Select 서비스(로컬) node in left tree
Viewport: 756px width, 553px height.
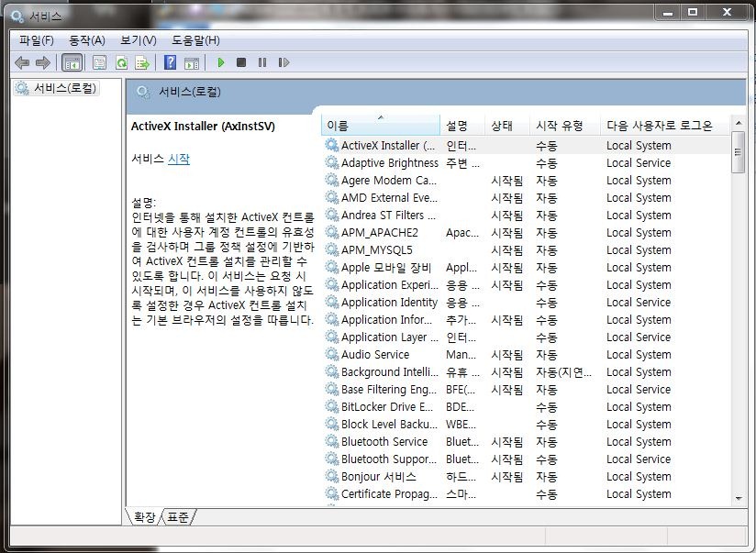point(57,88)
